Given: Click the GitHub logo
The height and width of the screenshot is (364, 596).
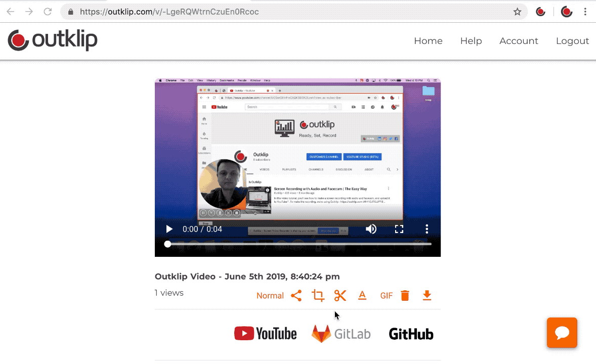Looking at the screenshot, I should pyautogui.click(x=411, y=334).
